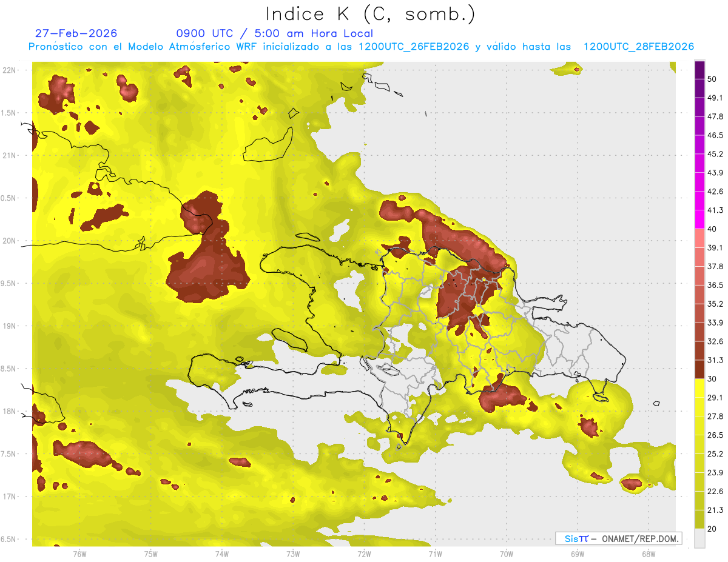Click the time text '0900 UTC / 5:00 am Hora Local'

[x=275, y=33]
